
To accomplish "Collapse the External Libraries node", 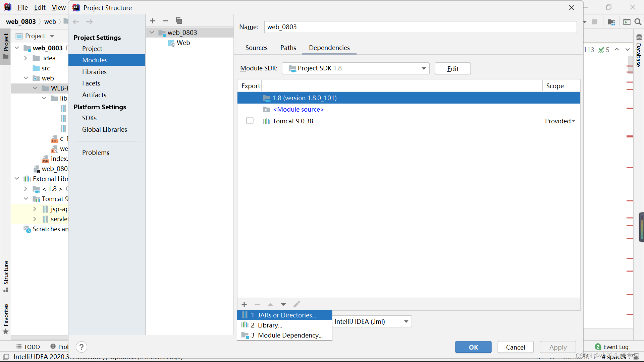I will (x=17, y=179).
